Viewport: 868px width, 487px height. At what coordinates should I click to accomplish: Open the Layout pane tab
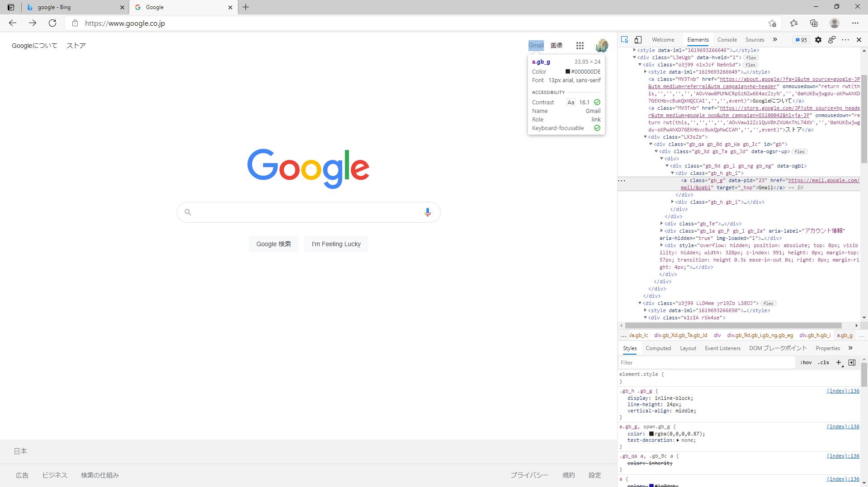688,348
